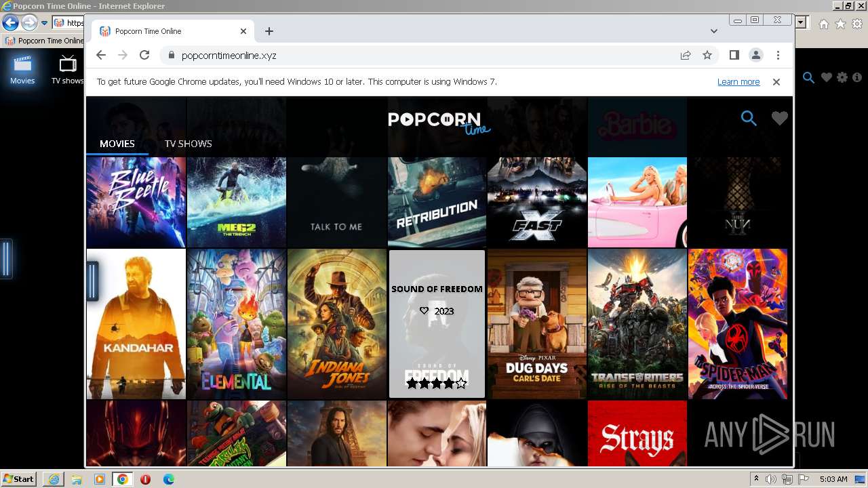Click the Sound of Freedom star rating
Viewport: 868px width, 488px height.
[437, 384]
